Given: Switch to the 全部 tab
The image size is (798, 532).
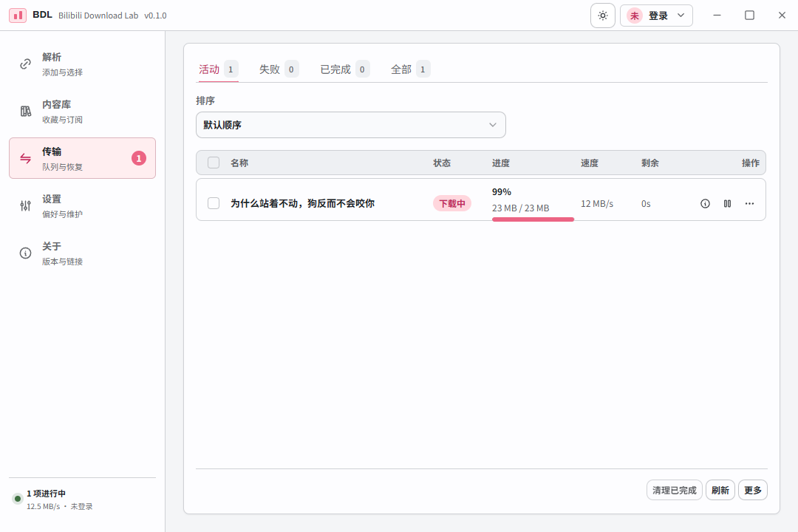Looking at the screenshot, I should [x=410, y=69].
